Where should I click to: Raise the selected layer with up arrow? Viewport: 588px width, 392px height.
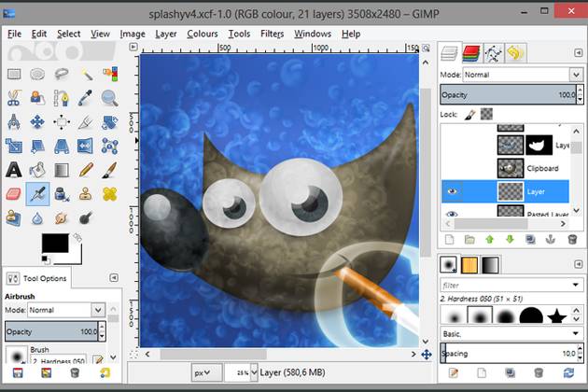click(x=489, y=239)
